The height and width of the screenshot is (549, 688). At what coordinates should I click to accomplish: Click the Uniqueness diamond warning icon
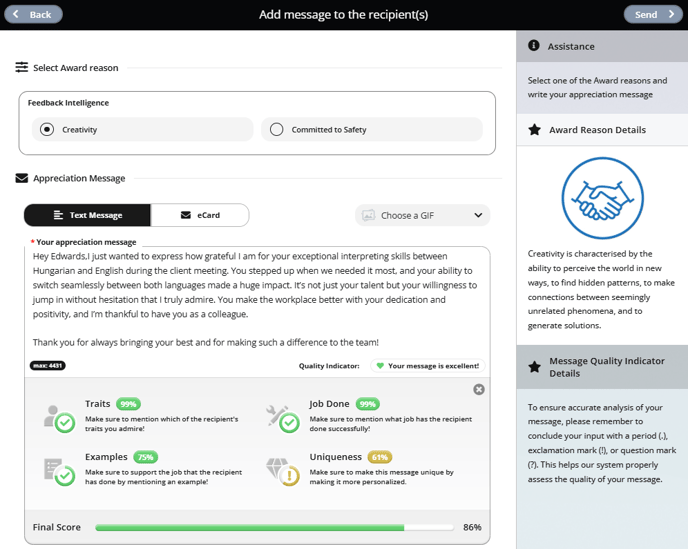[283, 471]
